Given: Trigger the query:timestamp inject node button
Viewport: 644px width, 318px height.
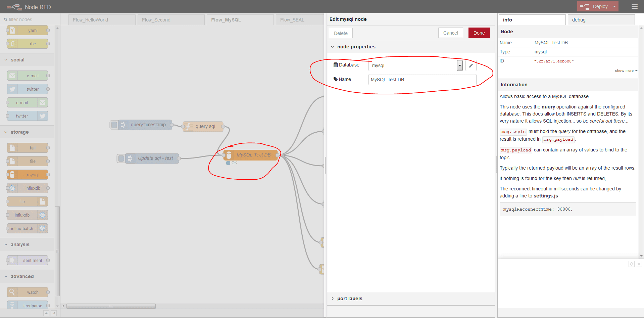Looking at the screenshot, I should 114,125.
